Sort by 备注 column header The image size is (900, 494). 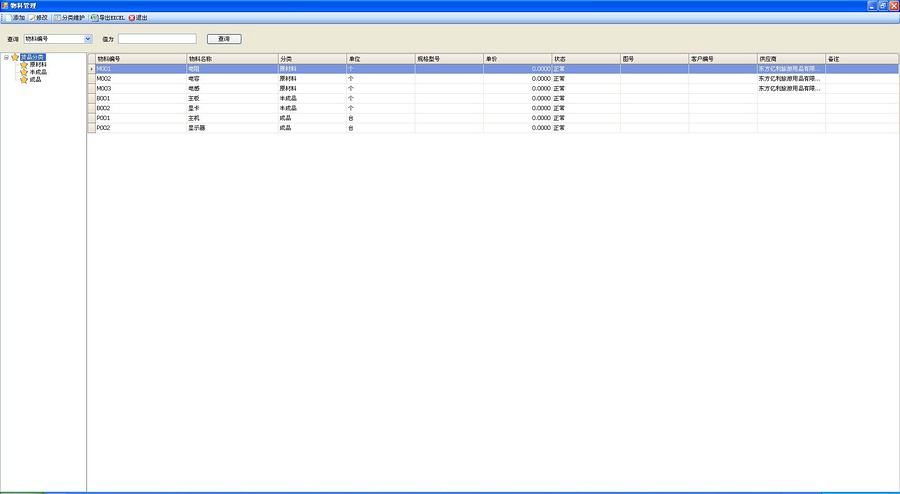click(x=862, y=59)
